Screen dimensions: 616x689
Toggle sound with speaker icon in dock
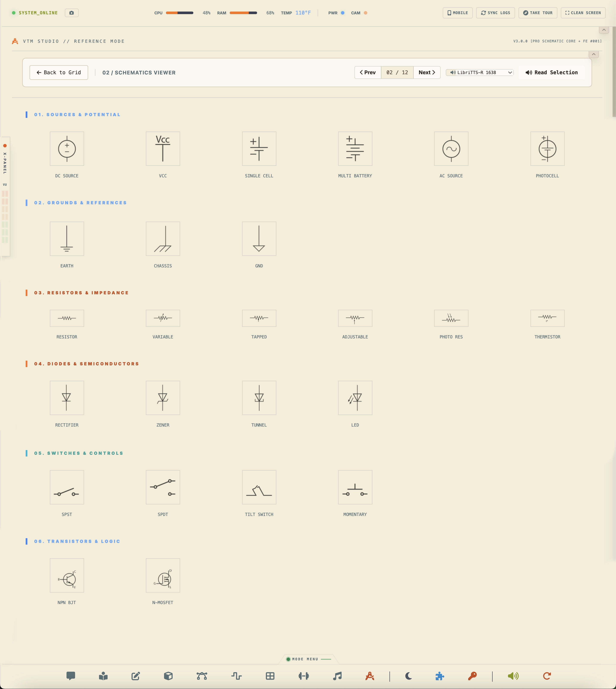[513, 676]
